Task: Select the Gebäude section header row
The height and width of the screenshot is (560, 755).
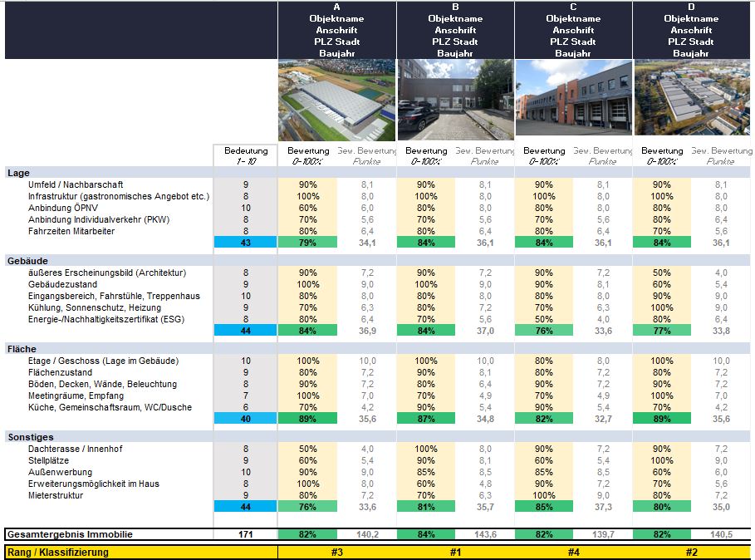Action: point(25,261)
